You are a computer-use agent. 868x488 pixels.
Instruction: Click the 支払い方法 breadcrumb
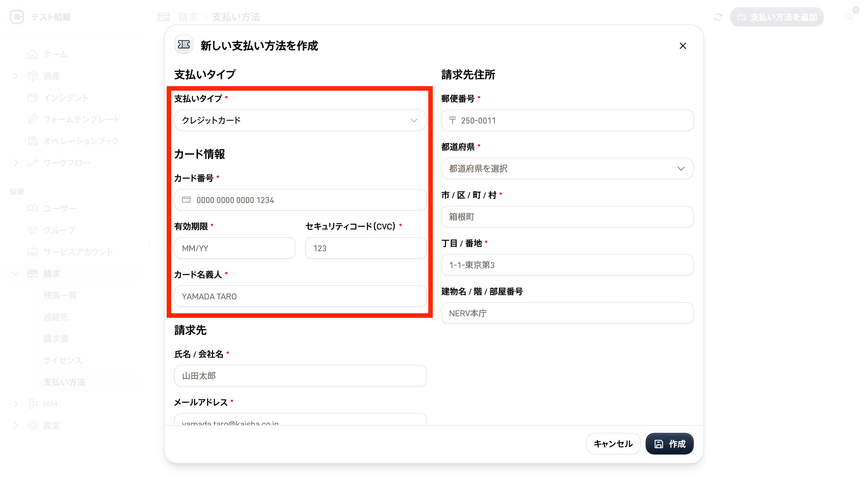tap(236, 17)
